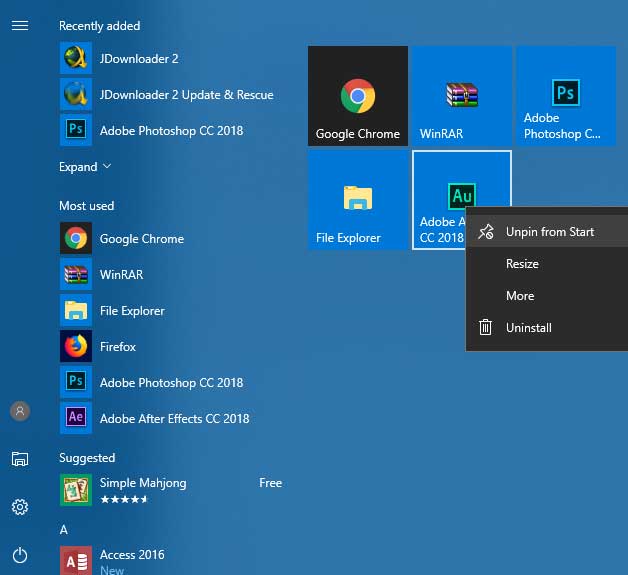Click WinRAR label in Most used list
This screenshot has height=575, width=628.
tap(121, 275)
